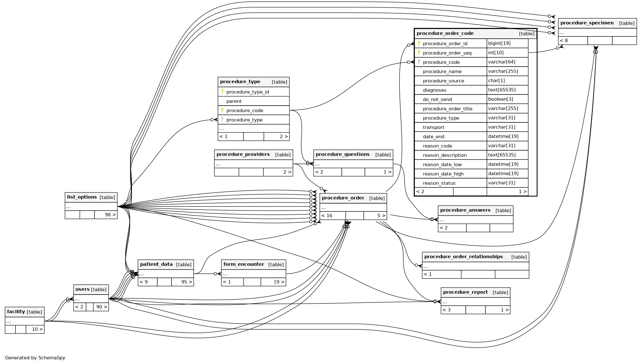This screenshot has height=364, width=642.
Task: Click gray key icon beside procedure_code in procedure_order_code
Action: (419, 62)
